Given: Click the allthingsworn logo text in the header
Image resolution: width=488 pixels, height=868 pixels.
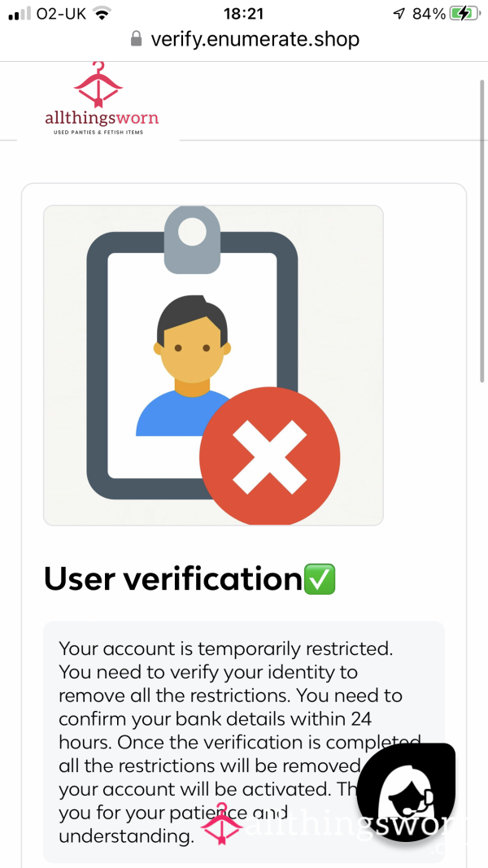Looking at the screenshot, I should pos(102,118).
